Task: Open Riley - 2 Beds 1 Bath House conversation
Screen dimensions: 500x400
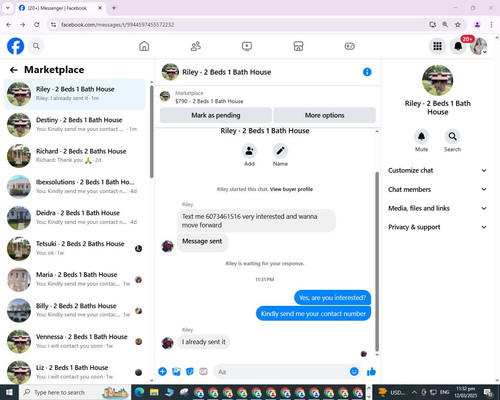Action: (75, 94)
